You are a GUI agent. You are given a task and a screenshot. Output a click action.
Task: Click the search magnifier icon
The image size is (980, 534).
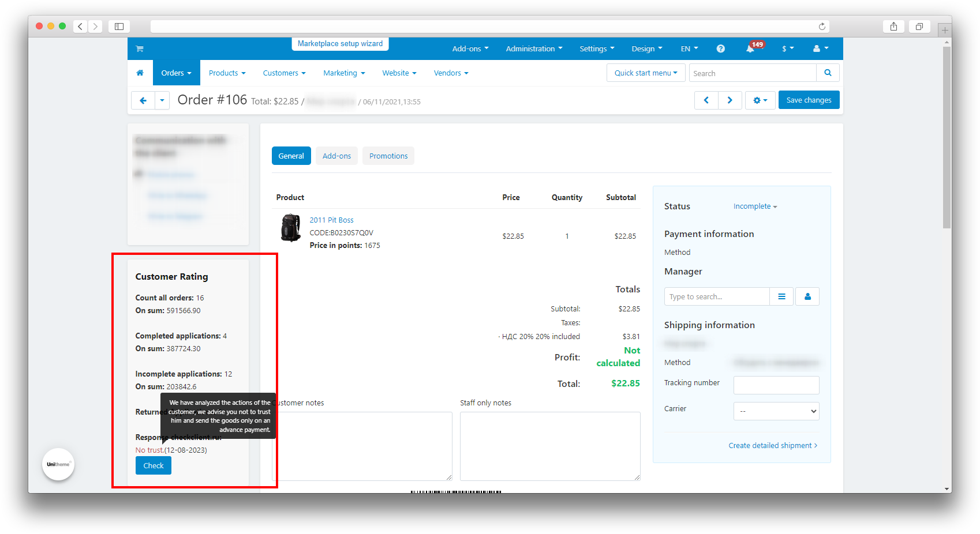(828, 73)
